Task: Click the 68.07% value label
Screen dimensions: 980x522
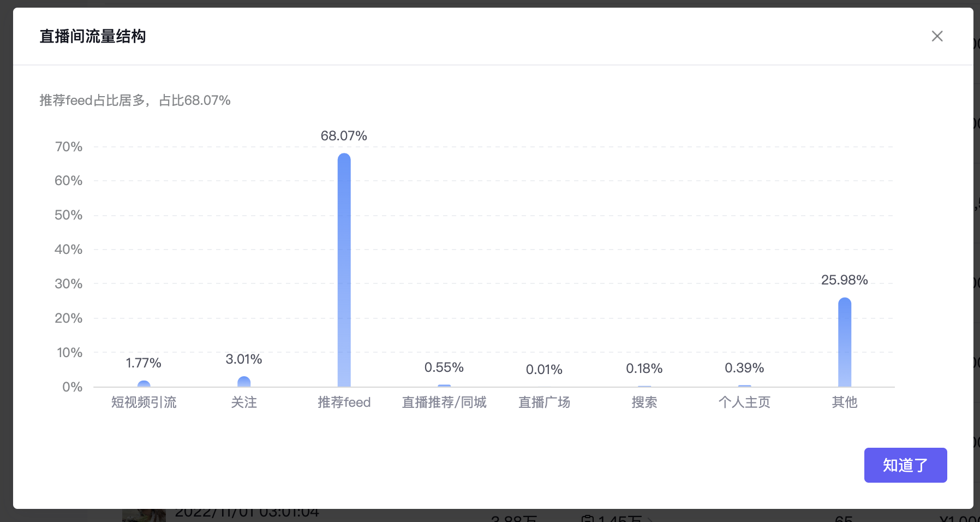Action: (x=344, y=135)
